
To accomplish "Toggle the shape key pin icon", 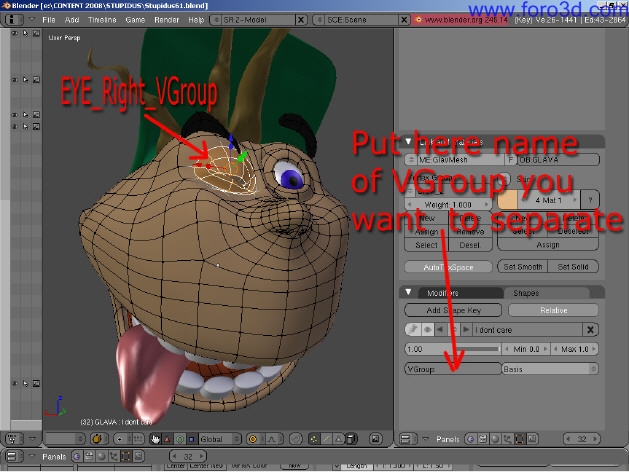I will pos(412,330).
